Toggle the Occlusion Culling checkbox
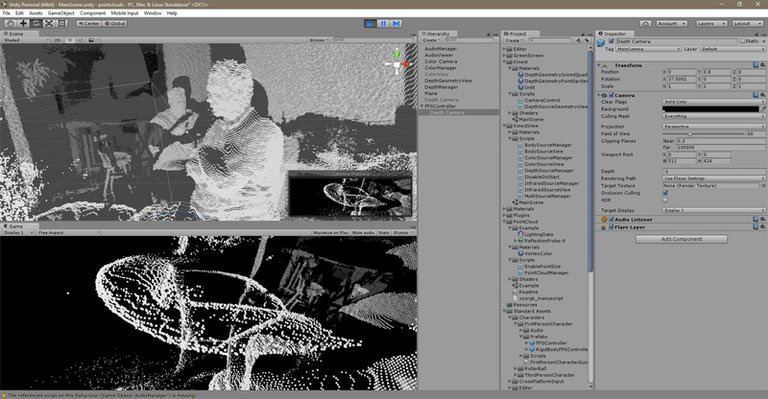 click(665, 193)
